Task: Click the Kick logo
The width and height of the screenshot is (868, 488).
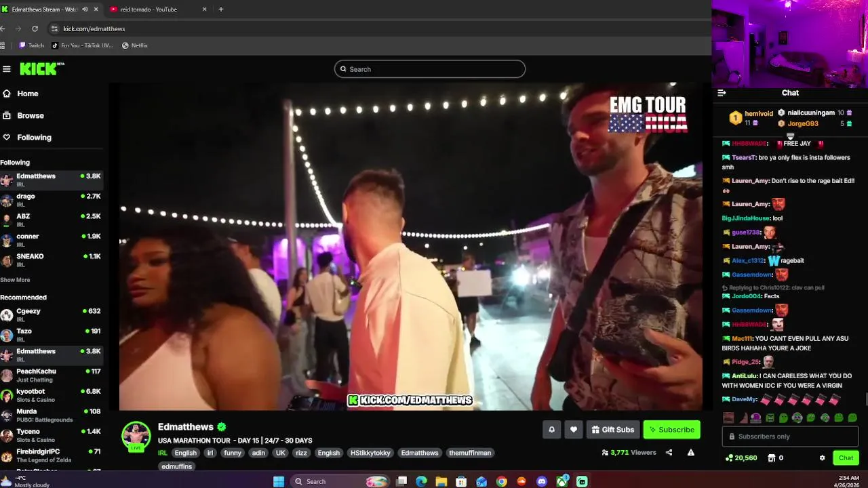Action: (x=41, y=68)
